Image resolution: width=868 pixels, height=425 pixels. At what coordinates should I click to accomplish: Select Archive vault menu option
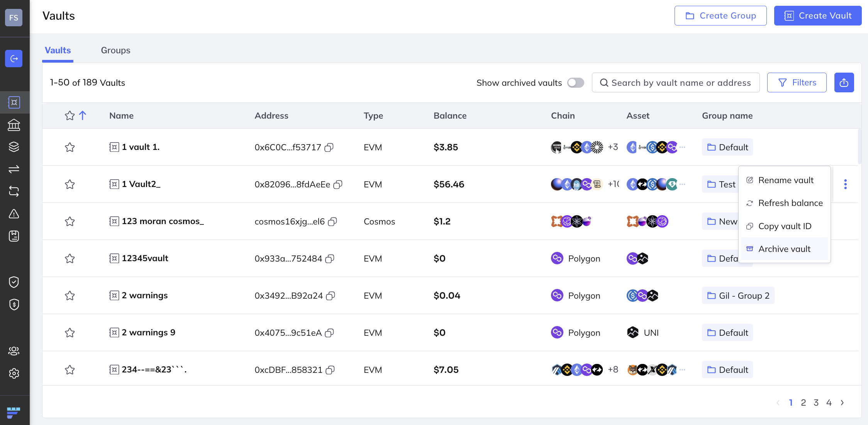(x=785, y=249)
